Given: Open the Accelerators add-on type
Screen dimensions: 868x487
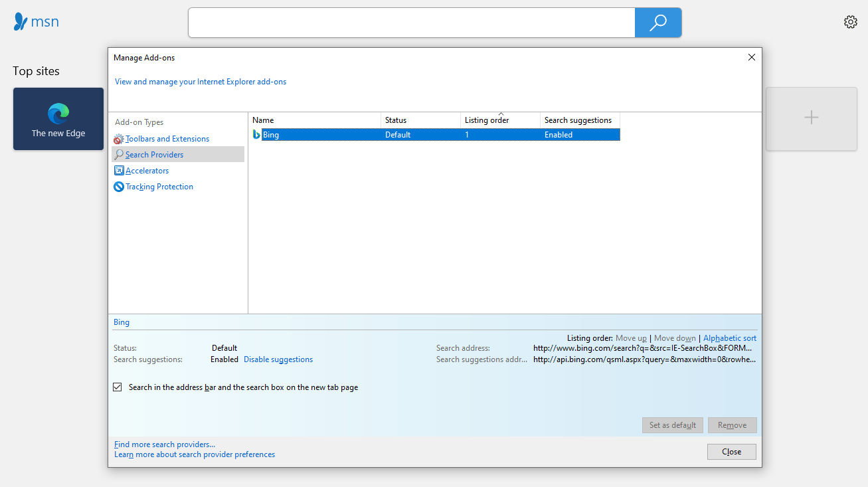Looking at the screenshot, I should click(147, 171).
